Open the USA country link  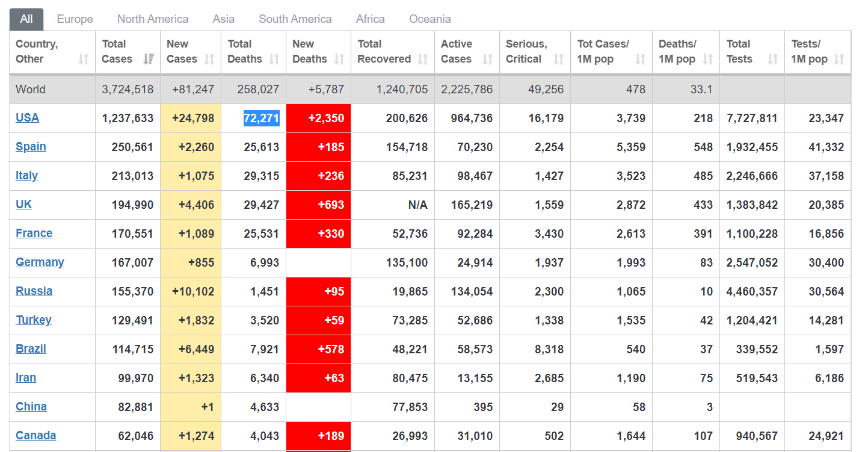point(27,117)
